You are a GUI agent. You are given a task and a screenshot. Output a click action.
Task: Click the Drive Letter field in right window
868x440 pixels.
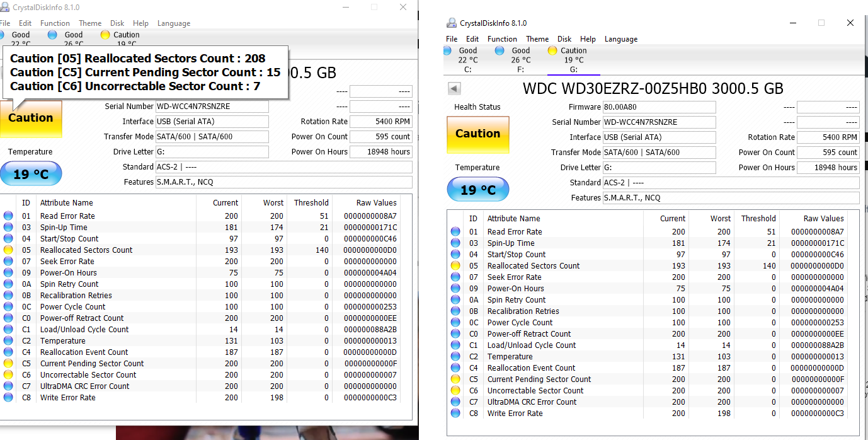(660, 168)
